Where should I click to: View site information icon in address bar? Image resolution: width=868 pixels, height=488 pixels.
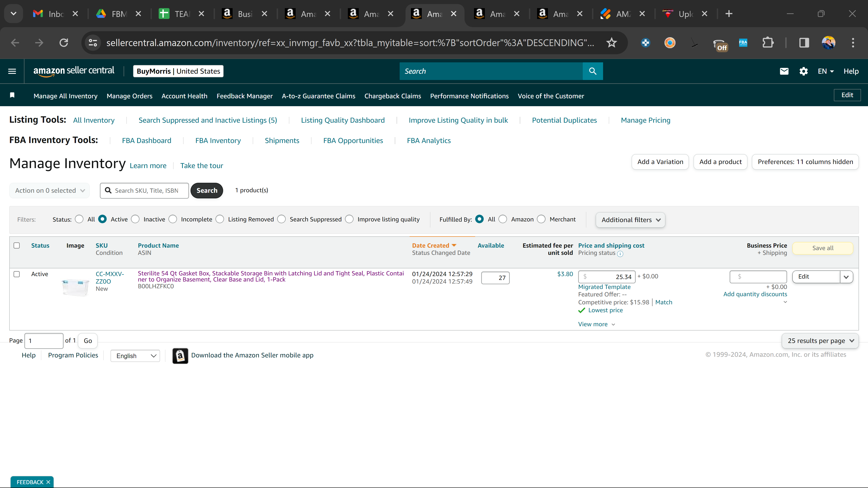click(x=93, y=43)
